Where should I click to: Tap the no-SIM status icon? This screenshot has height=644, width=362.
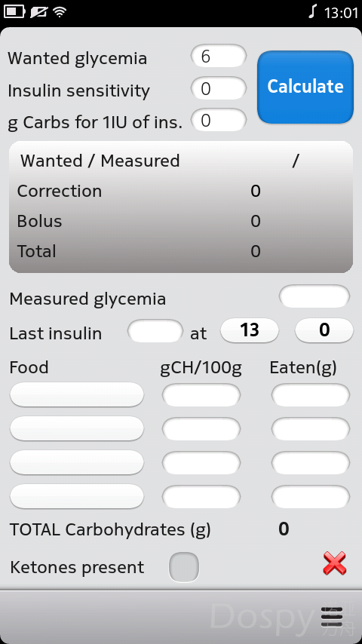pos(38,12)
